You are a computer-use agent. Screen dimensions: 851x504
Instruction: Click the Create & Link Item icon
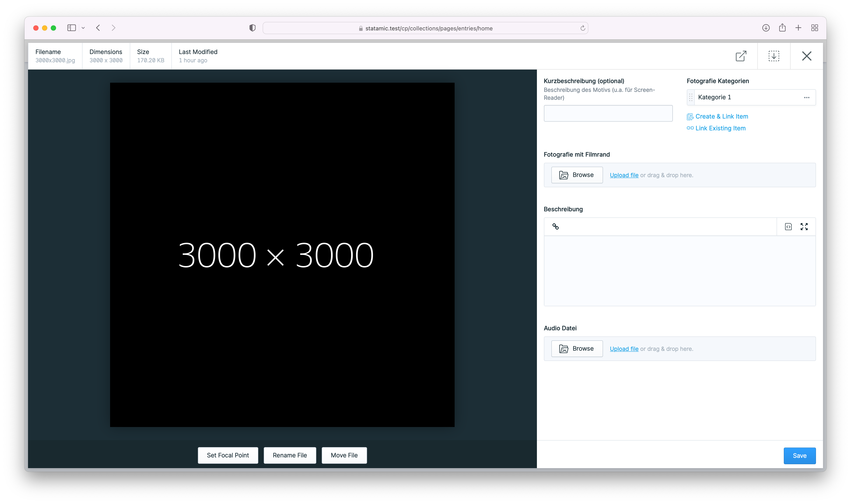coord(690,117)
